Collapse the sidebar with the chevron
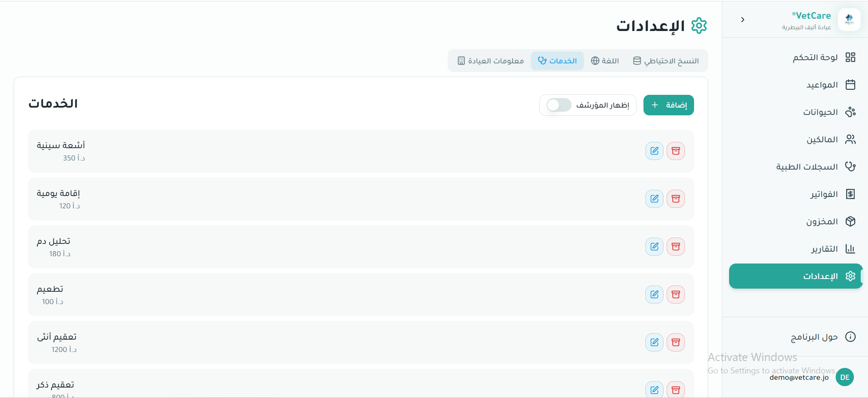The height and width of the screenshot is (398, 868). (743, 20)
